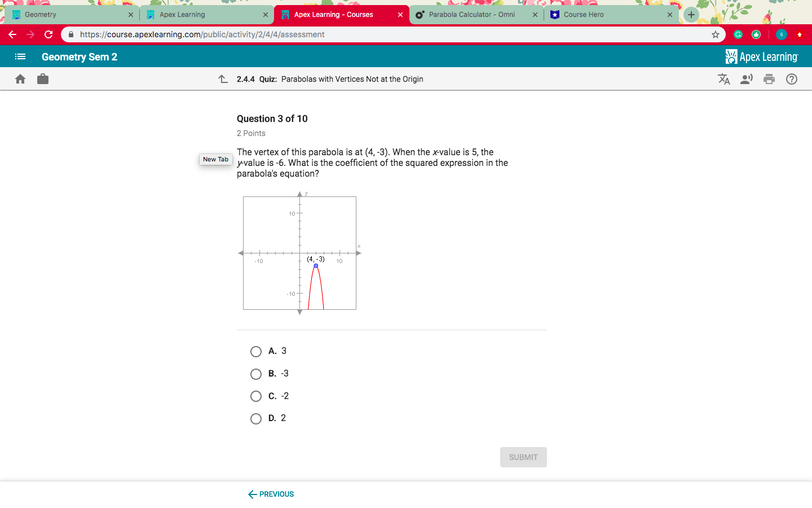Open a new browser tab with the plus button
Screen dimensions: 812x508
[x=691, y=14]
